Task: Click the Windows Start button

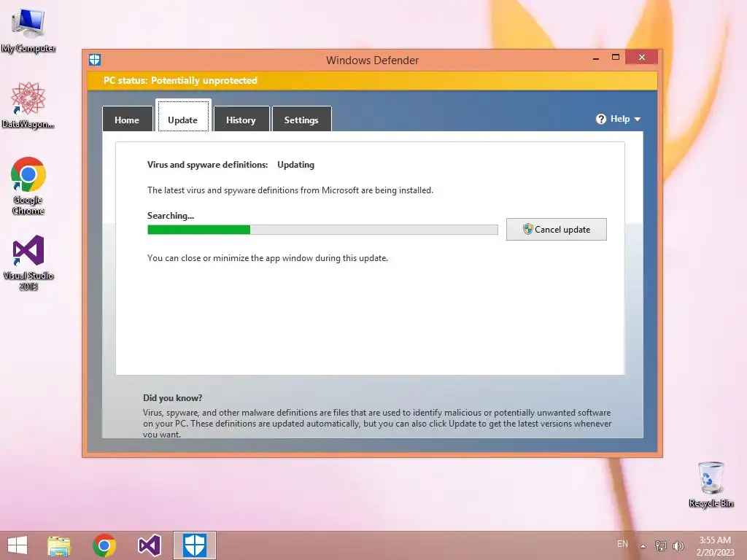Action: (x=18, y=545)
